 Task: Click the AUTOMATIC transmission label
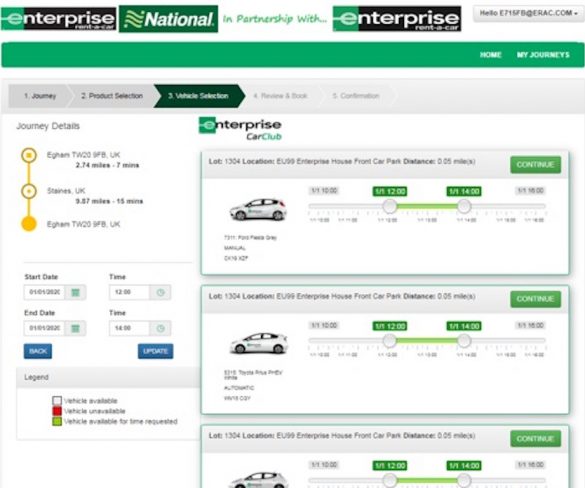click(239, 388)
